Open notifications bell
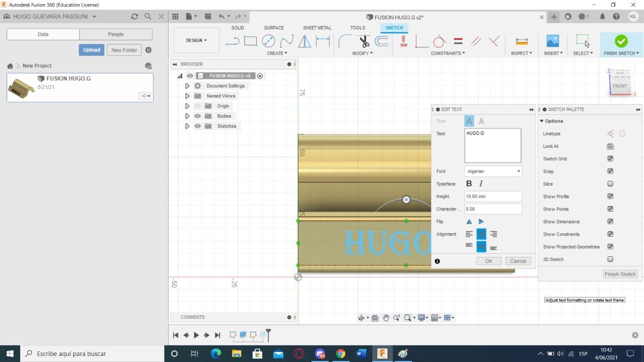This screenshot has width=644, height=362. [x=602, y=17]
